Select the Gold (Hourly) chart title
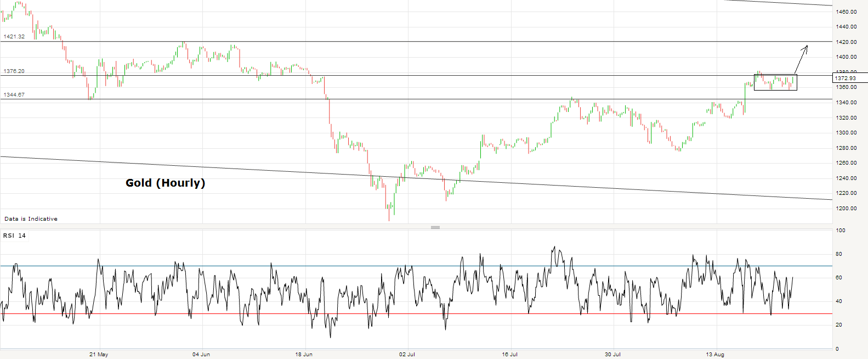 click(x=165, y=183)
